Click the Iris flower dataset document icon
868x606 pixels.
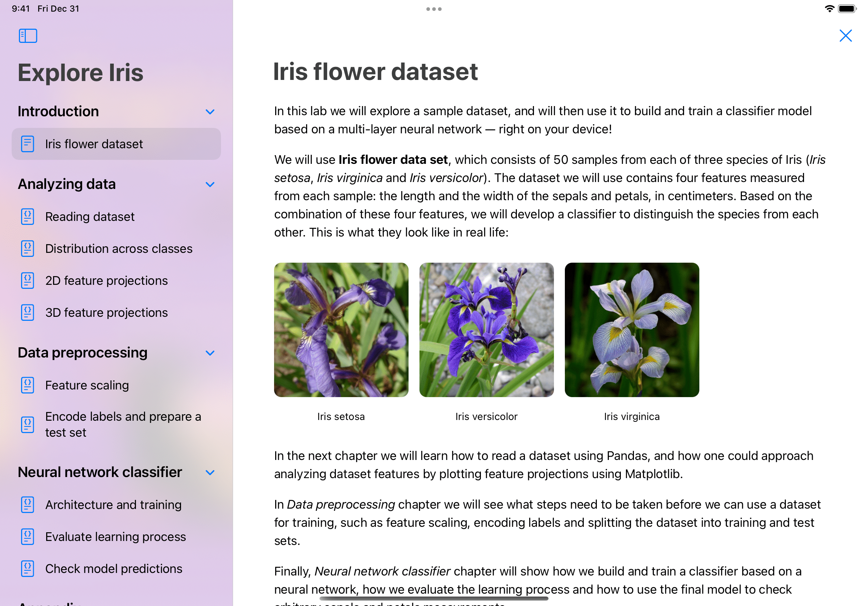coord(28,144)
